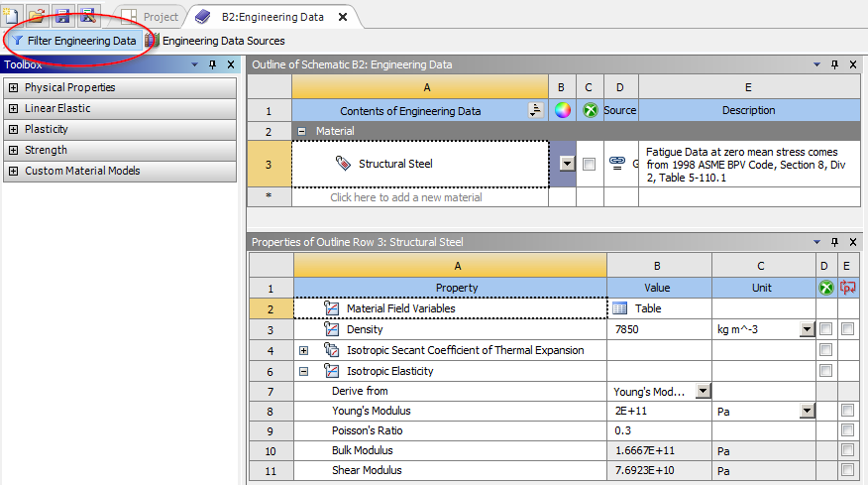
Task: Click the New project icon
Action: click(x=10, y=16)
